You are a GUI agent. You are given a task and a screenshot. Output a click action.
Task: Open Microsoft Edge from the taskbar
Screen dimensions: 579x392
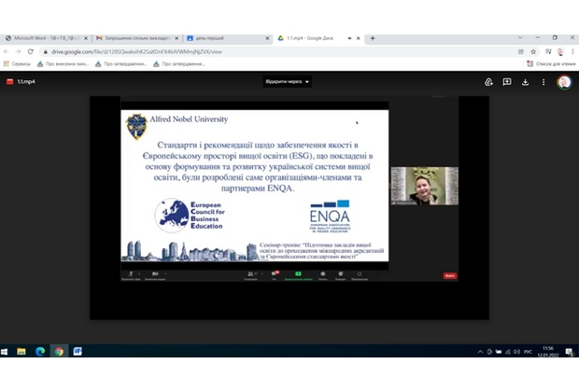[x=39, y=351]
